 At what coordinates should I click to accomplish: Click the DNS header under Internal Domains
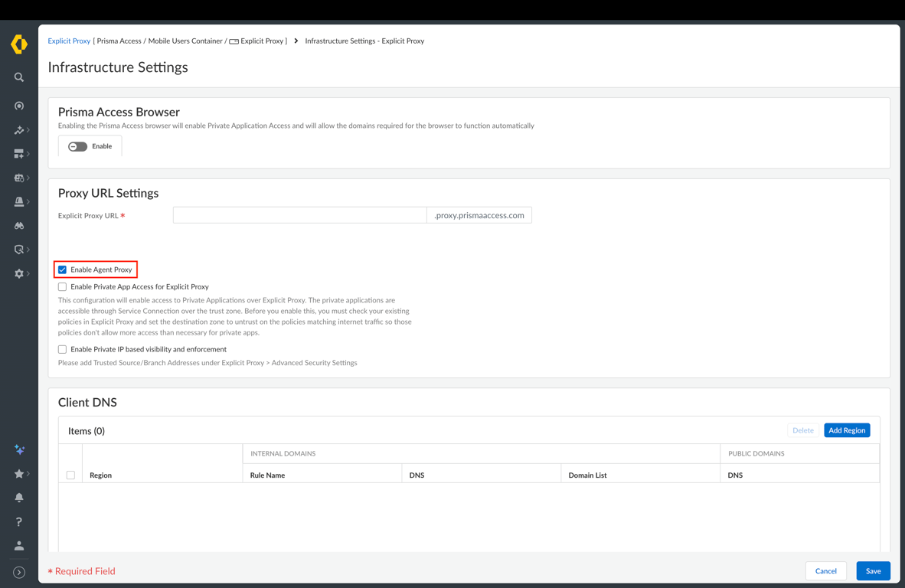417,475
